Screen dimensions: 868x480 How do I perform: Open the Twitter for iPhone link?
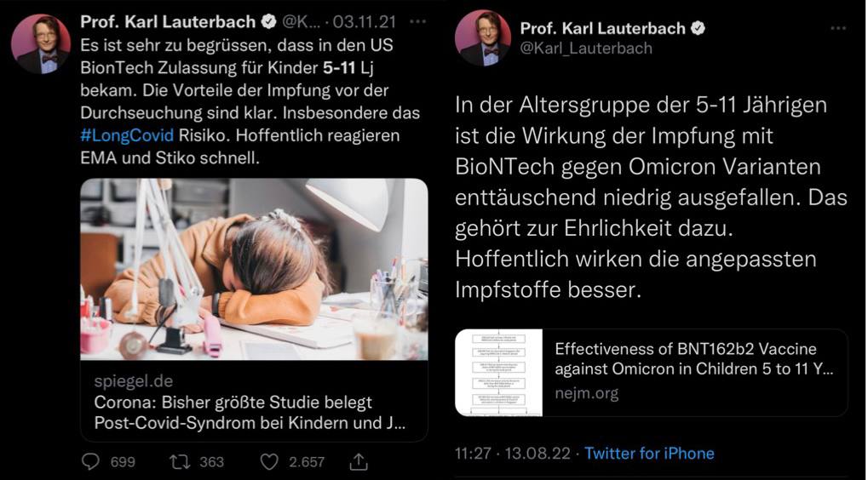point(649,454)
